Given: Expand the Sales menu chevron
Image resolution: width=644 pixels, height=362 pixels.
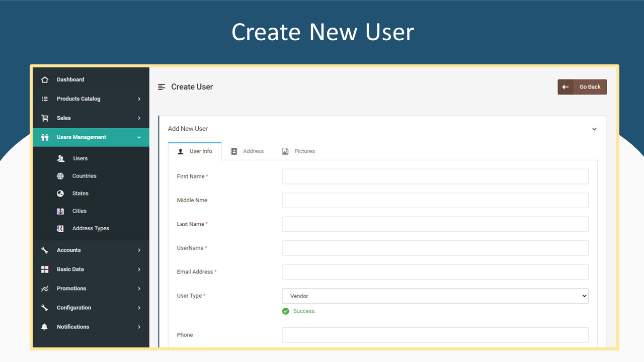Looking at the screenshot, I should click(139, 118).
